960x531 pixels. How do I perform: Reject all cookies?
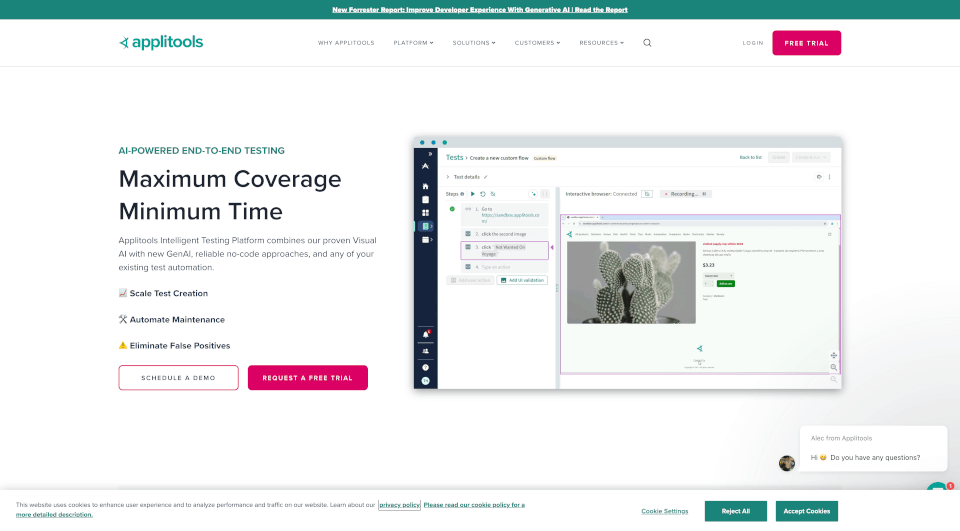tap(734, 511)
